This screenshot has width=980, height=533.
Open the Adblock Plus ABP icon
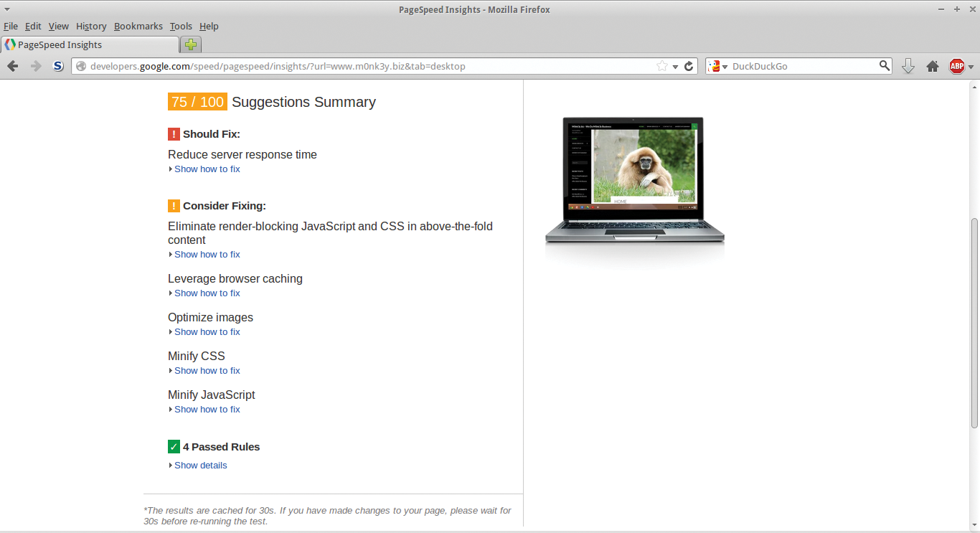pos(957,66)
